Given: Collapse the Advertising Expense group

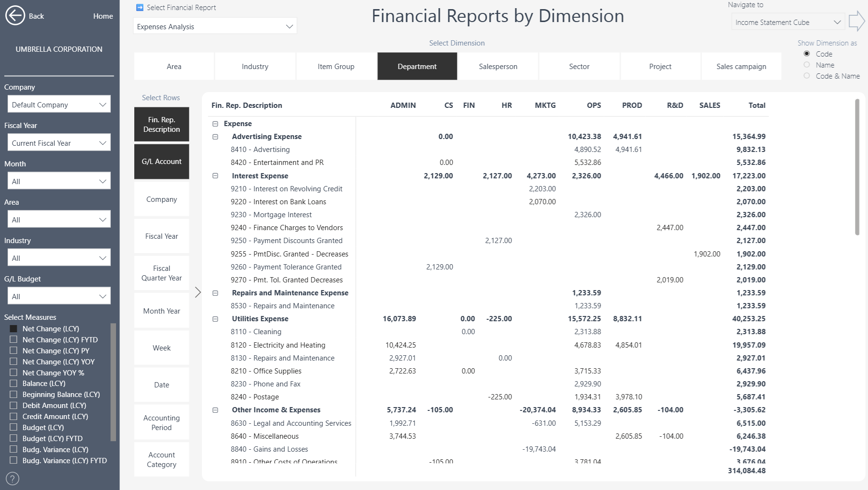Looking at the screenshot, I should (215, 137).
